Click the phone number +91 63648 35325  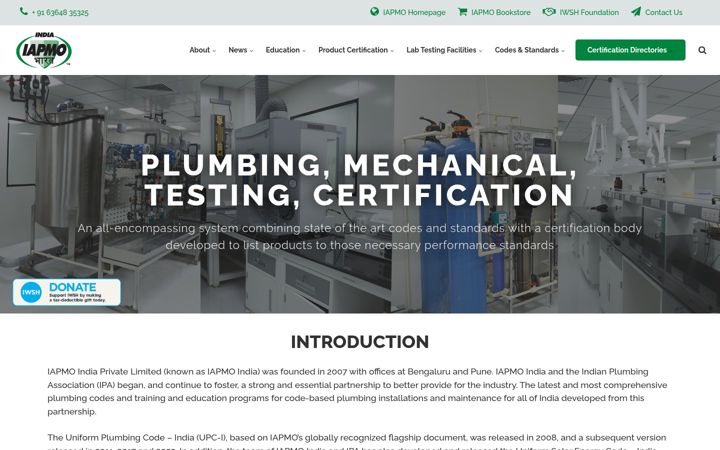[60, 12]
